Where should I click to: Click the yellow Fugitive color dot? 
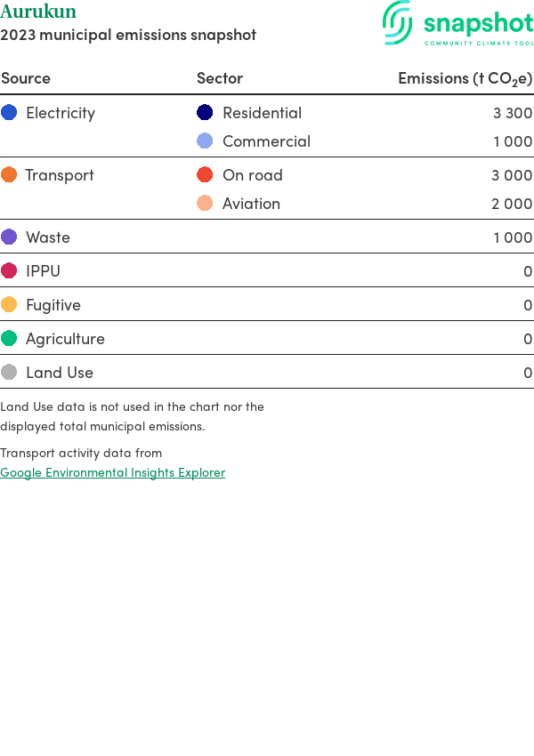(x=9, y=304)
